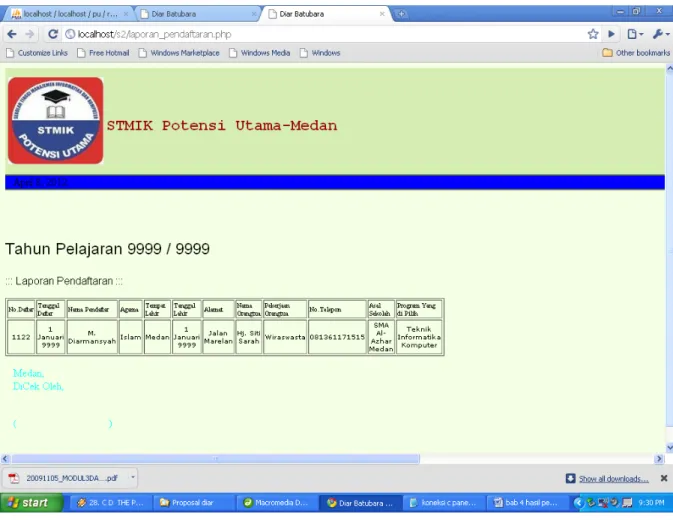
Task: Click table cell with number 1122
Action: click(21, 337)
